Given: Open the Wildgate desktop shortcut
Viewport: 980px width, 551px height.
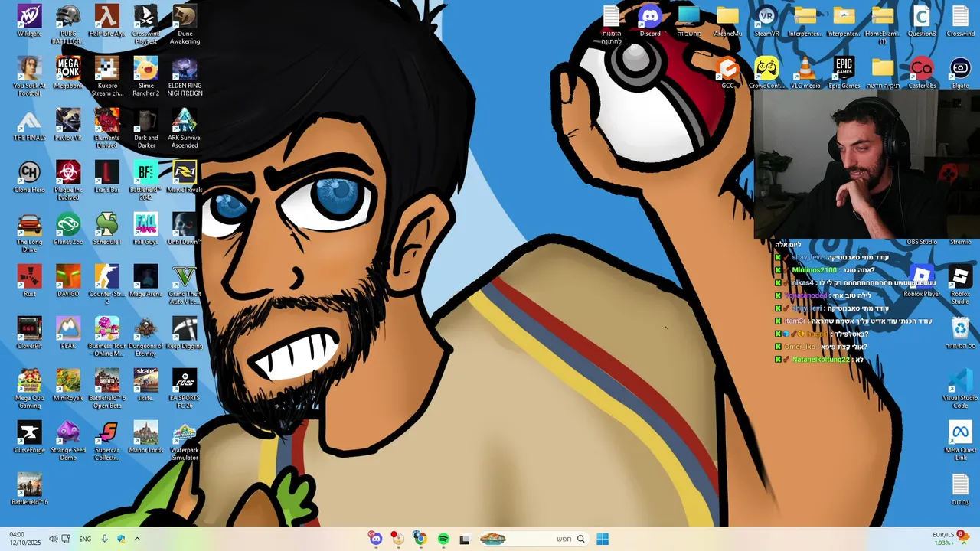Looking at the screenshot, I should [x=29, y=21].
